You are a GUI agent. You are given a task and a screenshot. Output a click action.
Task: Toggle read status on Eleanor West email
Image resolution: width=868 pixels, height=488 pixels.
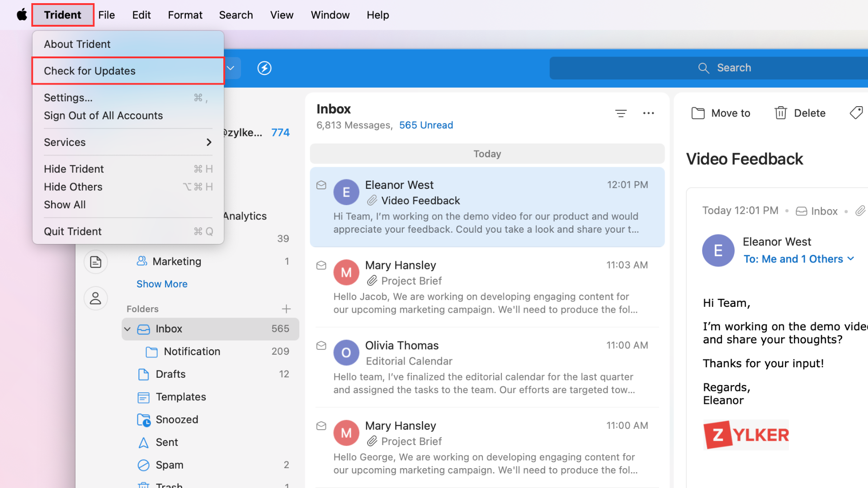point(321,185)
